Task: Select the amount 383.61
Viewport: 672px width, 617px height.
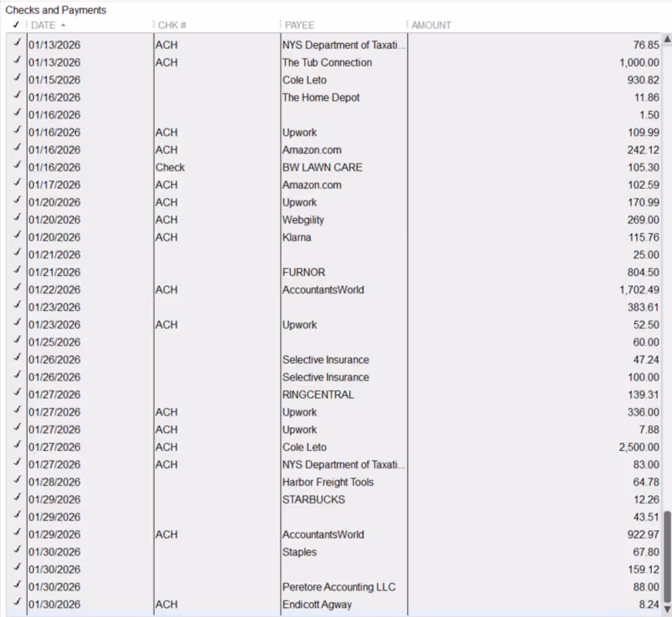Action: [x=643, y=308]
